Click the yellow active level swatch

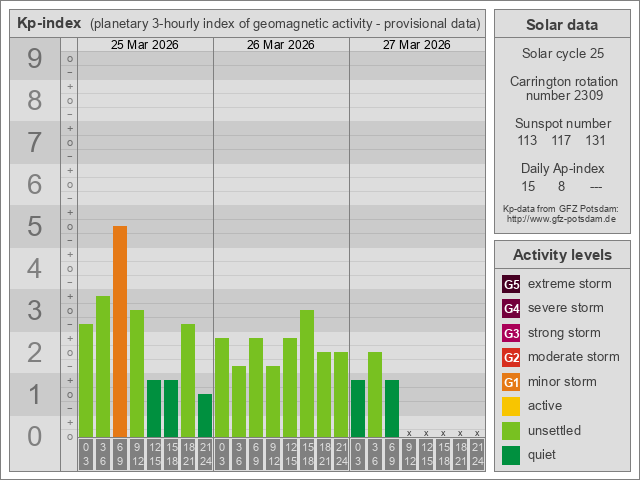511,406
